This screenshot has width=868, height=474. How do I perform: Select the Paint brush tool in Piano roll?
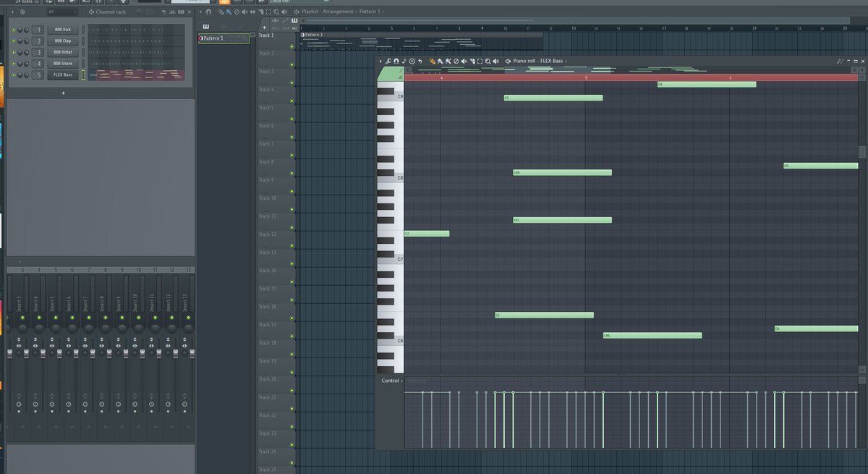coord(441,62)
